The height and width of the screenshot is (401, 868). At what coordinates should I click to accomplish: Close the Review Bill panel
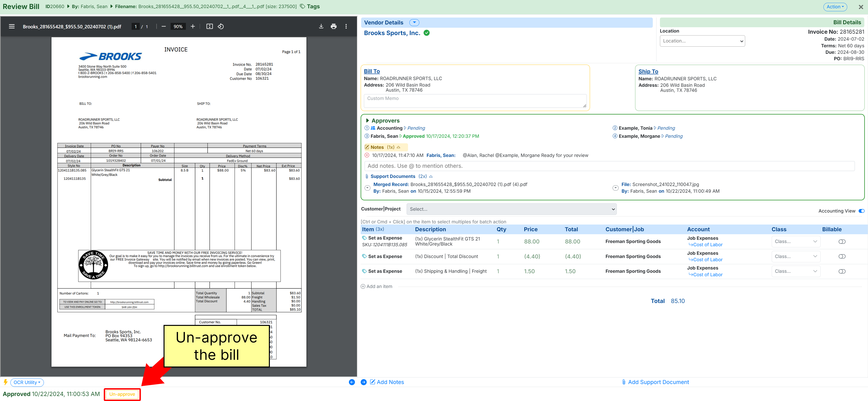861,7
